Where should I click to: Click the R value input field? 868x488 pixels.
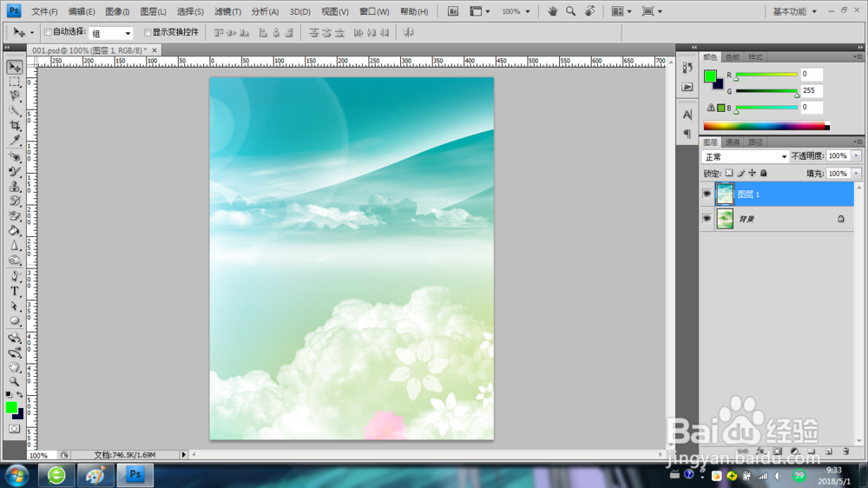coord(811,74)
